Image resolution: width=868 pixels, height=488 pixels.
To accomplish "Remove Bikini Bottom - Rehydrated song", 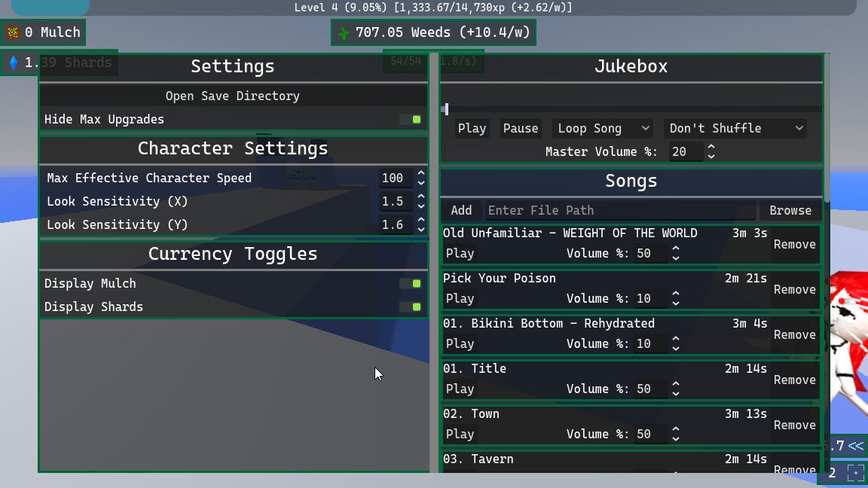I will pos(794,334).
